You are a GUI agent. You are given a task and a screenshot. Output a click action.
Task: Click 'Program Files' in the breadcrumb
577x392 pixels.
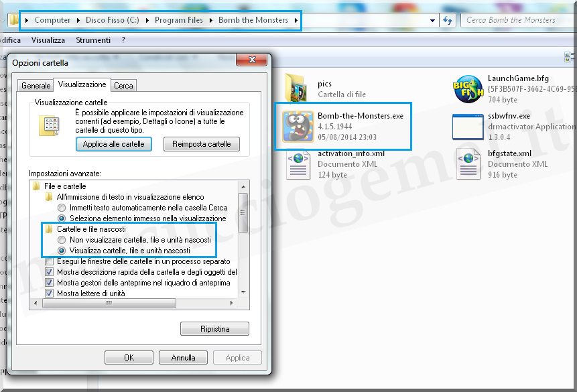click(x=179, y=20)
